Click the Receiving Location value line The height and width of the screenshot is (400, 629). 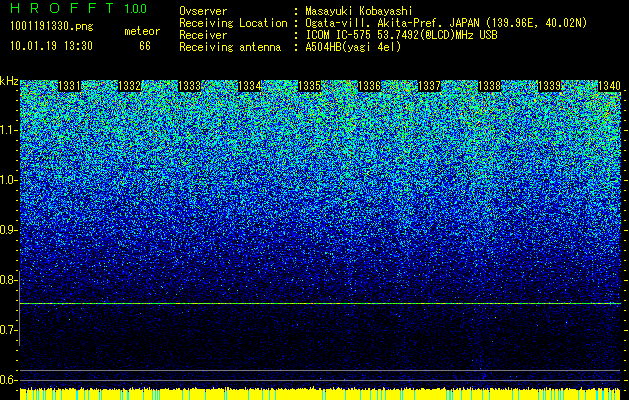[x=446, y=23]
